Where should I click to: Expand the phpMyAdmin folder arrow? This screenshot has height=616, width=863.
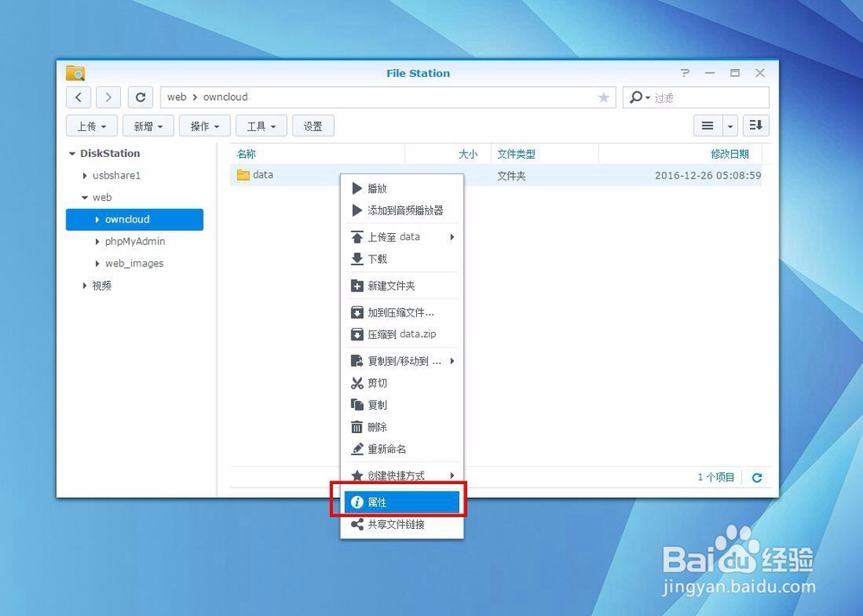[98, 242]
